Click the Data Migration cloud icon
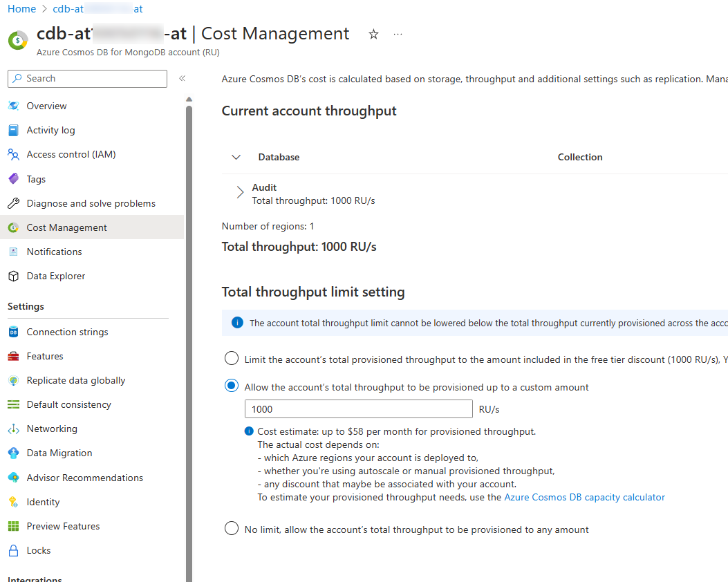The width and height of the screenshot is (728, 582). 13,453
